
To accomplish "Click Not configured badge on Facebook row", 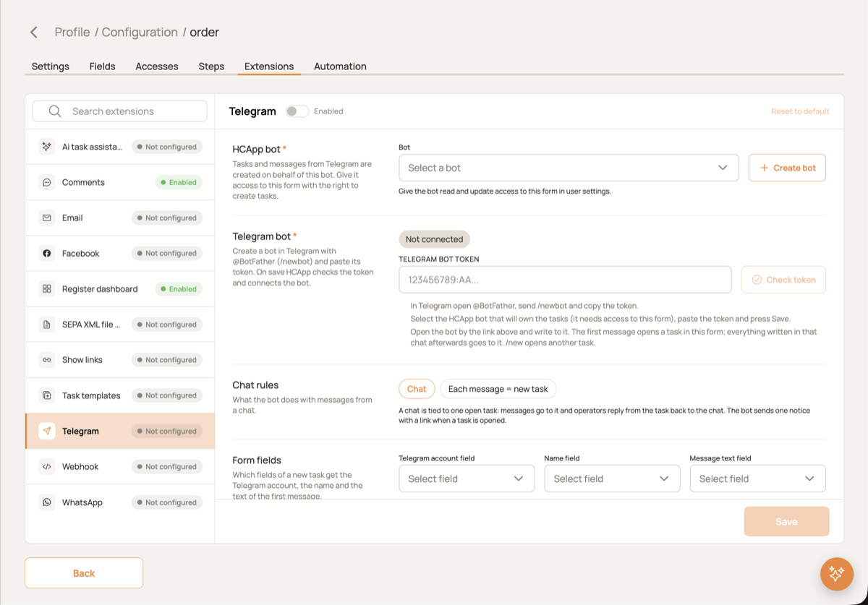I will 166,253.
